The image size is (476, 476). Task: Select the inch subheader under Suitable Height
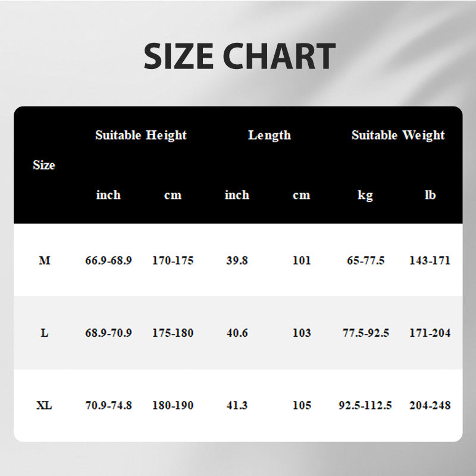108,195
